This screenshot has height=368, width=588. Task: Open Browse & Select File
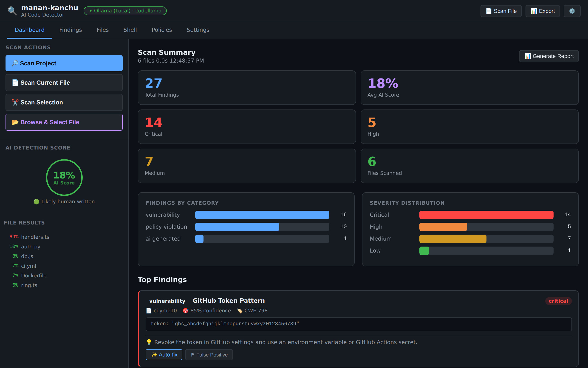coord(64,122)
